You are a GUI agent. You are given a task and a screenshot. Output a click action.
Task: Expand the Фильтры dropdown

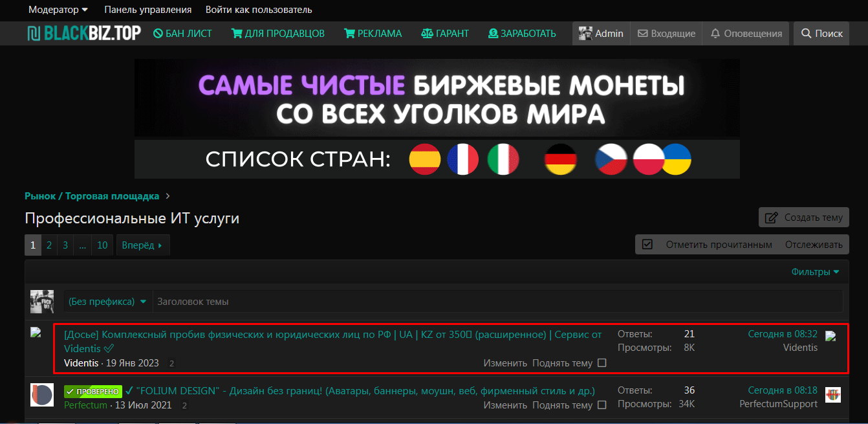pyautogui.click(x=814, y=271)
